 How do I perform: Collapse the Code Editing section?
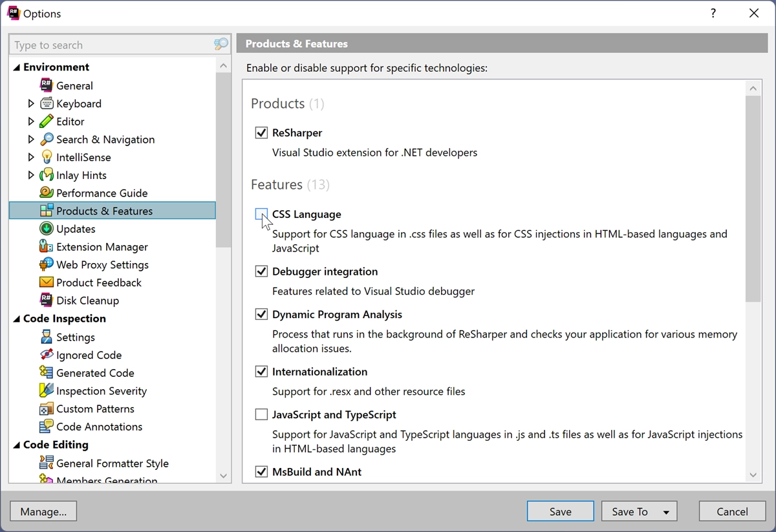tap(17, 445)
